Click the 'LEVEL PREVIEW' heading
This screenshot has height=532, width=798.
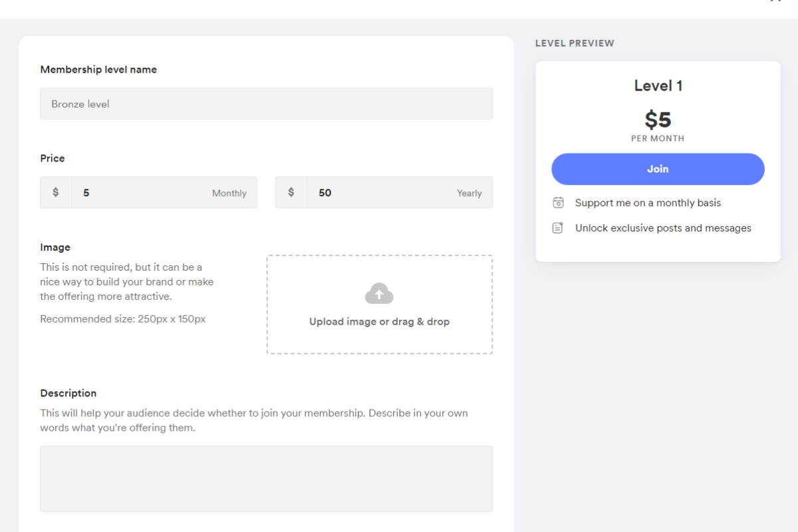pos(575,43)
